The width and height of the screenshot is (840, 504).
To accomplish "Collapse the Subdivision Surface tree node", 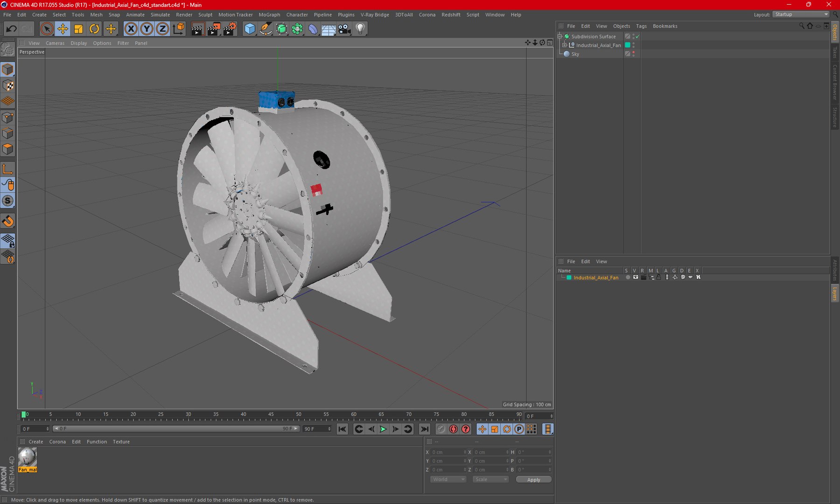I will [560, 36].
